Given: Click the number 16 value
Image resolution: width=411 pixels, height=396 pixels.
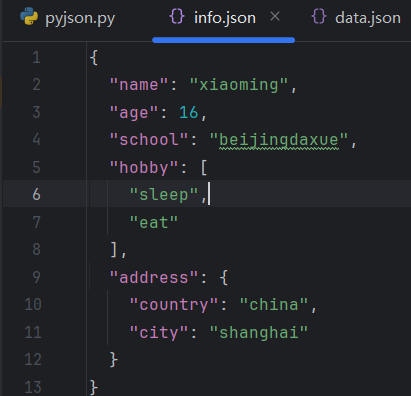Looking at the screenshot, I should (189, 112).
